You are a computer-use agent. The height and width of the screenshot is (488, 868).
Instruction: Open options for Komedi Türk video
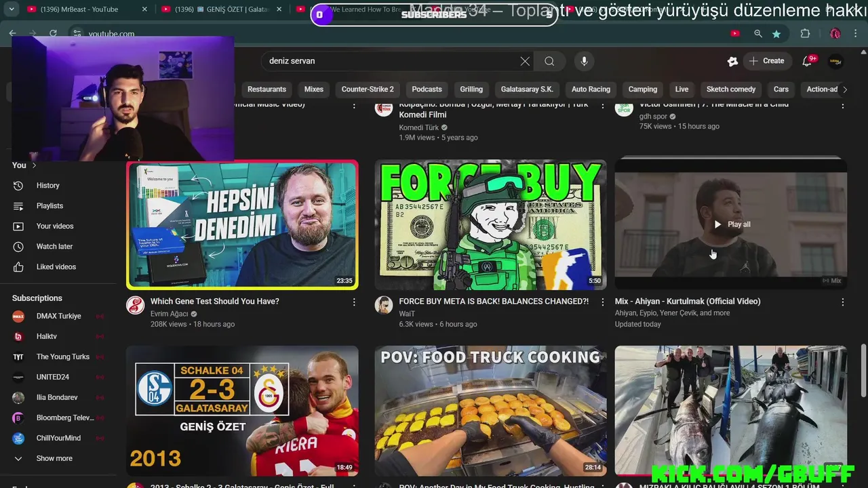pos(602,106)
